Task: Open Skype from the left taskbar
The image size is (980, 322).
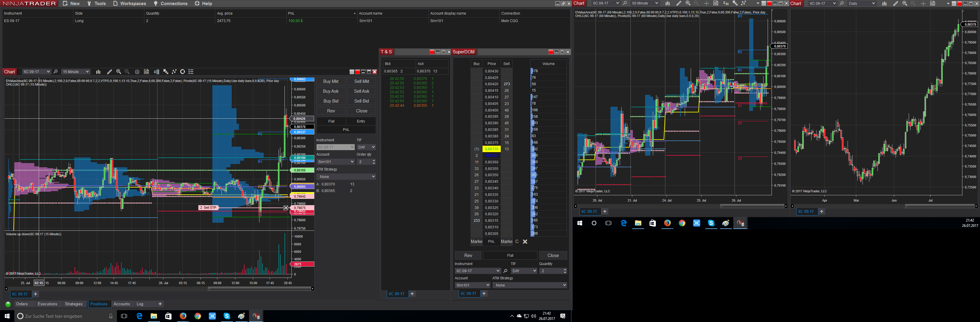Action: [227, 316]
